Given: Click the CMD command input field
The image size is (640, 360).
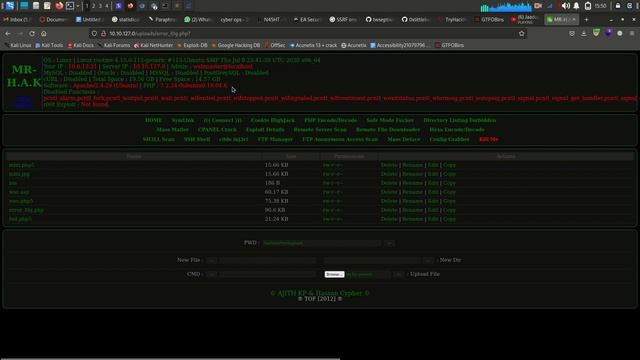Looking at the screenshot, I should (x=267, y=274).
